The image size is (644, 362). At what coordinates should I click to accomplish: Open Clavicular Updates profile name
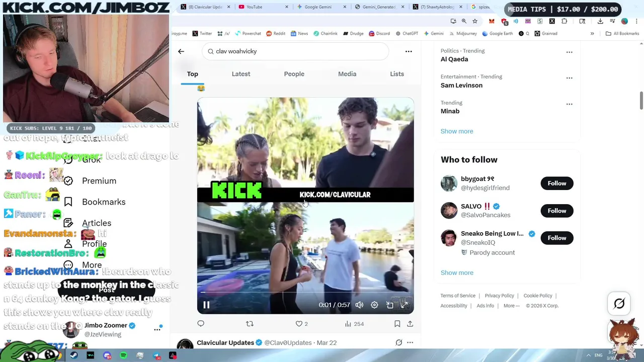(225, 343)
